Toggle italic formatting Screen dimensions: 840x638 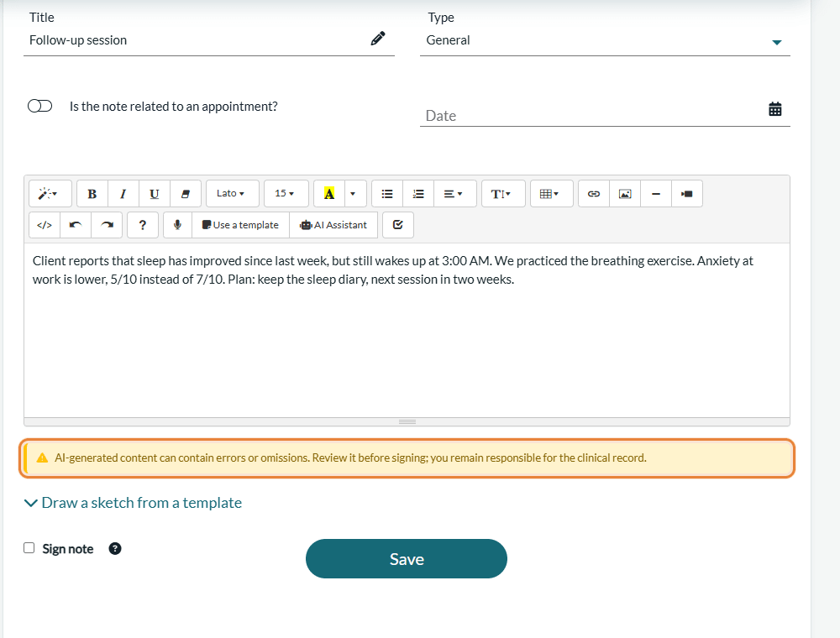coord(123,194)
